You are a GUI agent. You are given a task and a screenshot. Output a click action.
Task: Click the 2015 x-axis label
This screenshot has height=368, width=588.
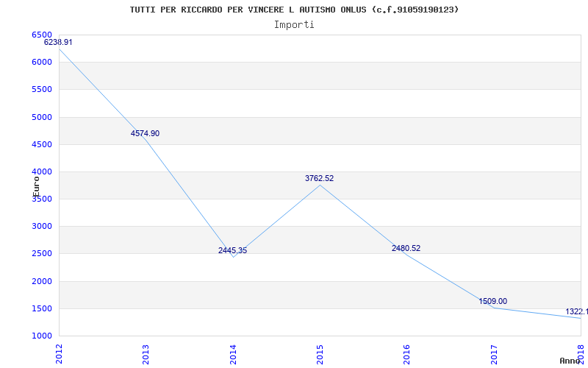click(x=320, y=355)
